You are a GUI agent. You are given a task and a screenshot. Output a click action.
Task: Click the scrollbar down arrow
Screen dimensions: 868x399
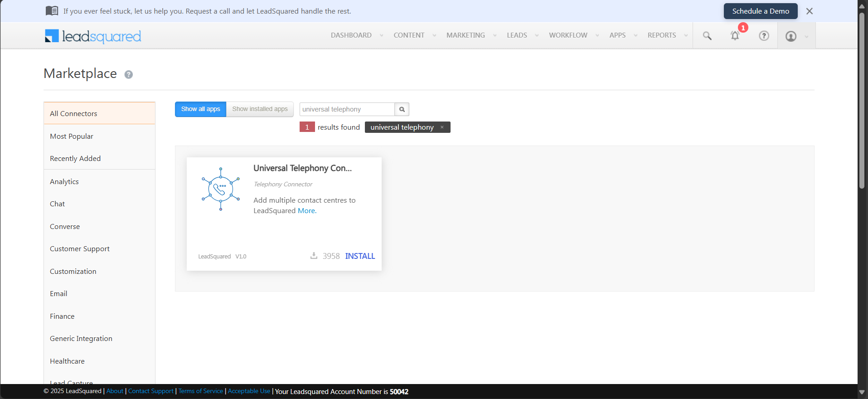click(862, 392)
